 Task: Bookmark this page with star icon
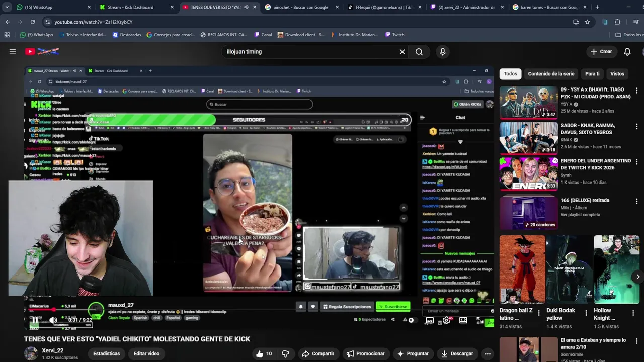tap(587, 22)
